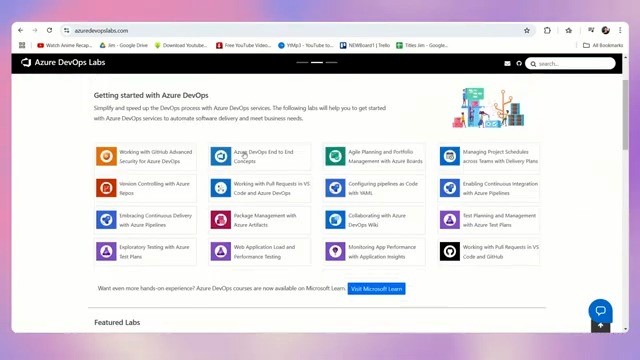The image size is (640, 360).
Task: Click Working with Pull Requests in VS Code and Azure DevOps icon
Action: point(221,188)
